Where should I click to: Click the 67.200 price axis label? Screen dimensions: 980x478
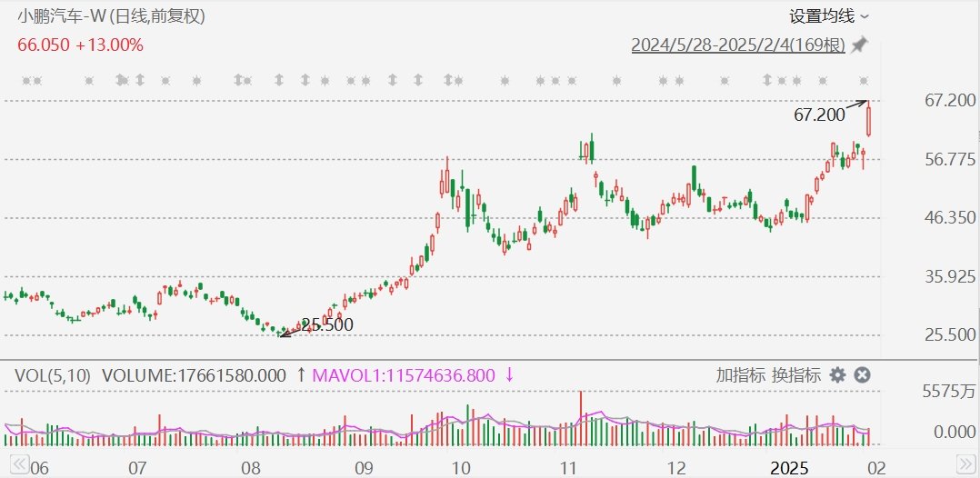(950, 101)
